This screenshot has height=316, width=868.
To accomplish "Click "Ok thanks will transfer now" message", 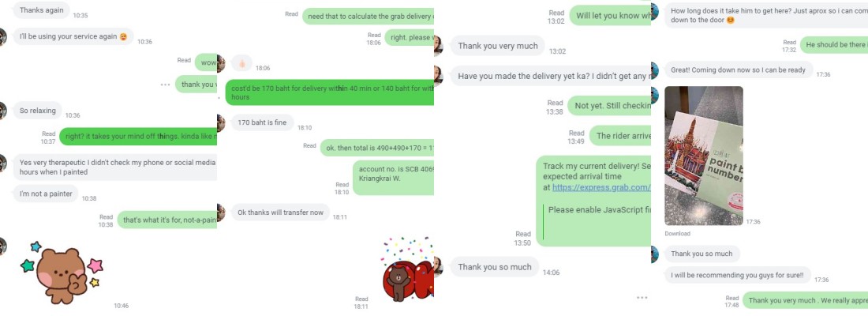I will tap(280, 213).
